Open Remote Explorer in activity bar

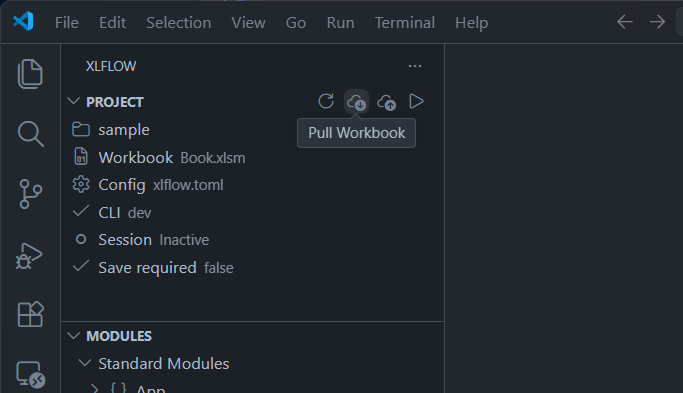30,374
